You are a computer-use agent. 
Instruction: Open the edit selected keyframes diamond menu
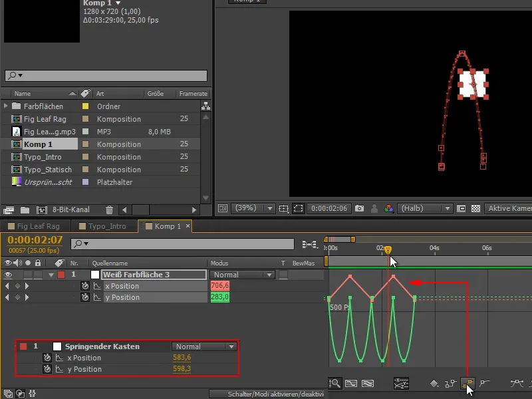point(434,384)
